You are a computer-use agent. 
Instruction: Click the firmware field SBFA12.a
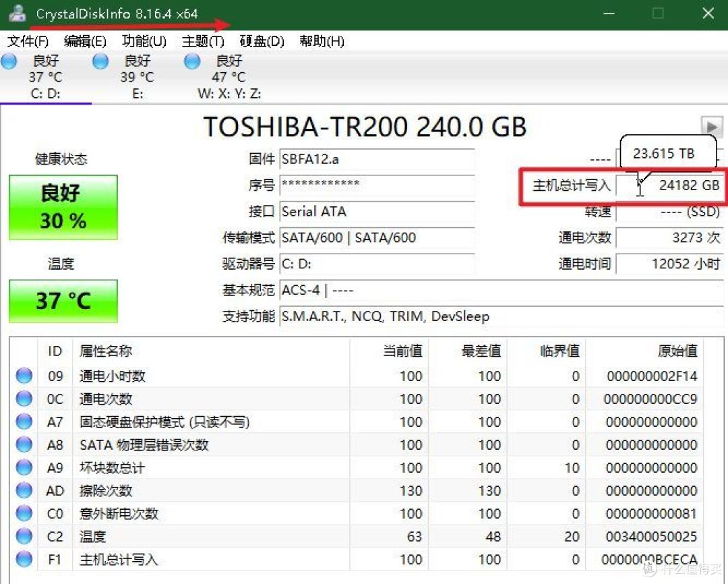[x=377, y=159]
